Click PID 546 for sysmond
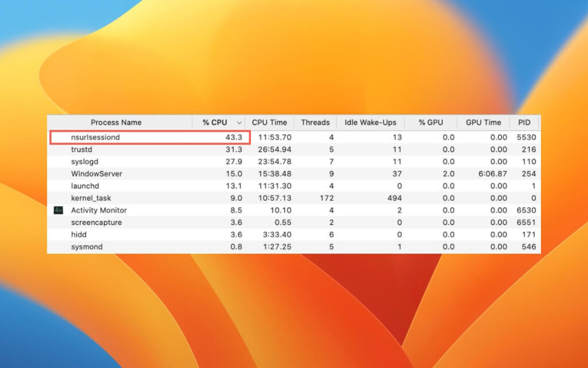The width and height of the screenshot is (588, 368). [529, 247]
